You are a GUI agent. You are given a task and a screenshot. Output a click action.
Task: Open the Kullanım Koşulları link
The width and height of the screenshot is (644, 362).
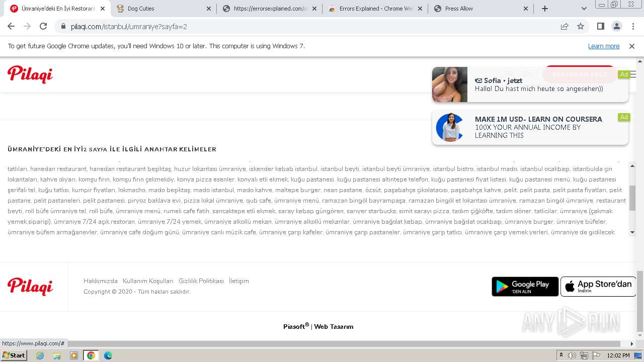(148, 281)
